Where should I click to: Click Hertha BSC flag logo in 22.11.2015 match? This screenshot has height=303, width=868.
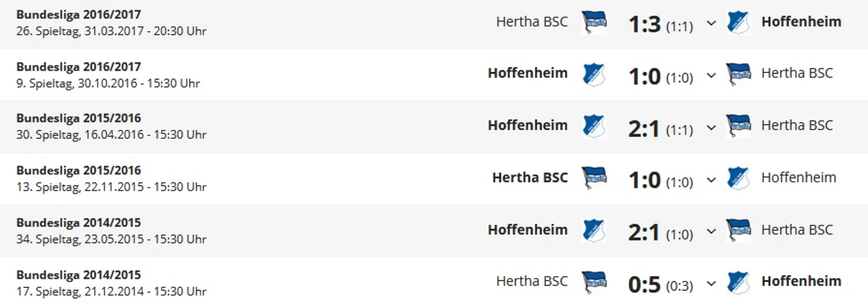[594, 178]
